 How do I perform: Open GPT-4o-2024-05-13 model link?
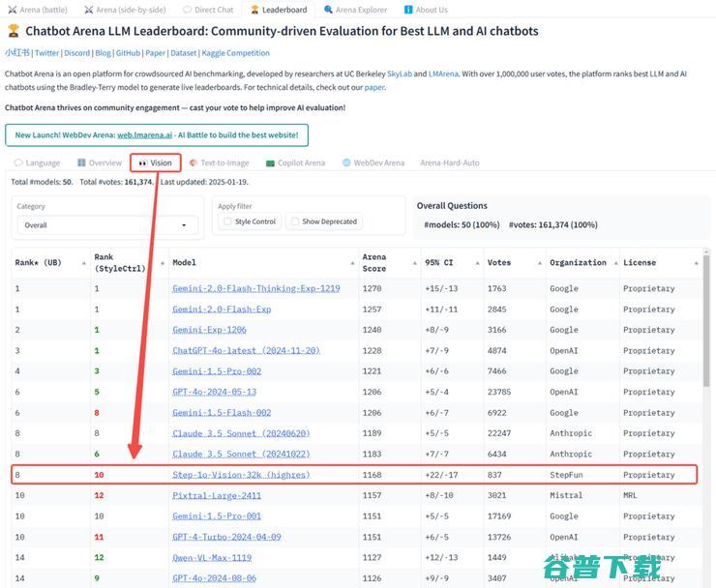pos(215,392)
